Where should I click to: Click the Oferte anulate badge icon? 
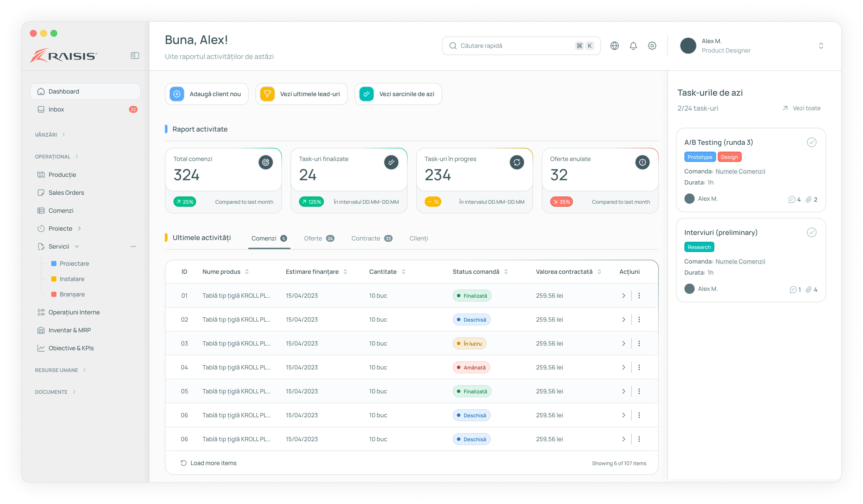coord(643,162)
